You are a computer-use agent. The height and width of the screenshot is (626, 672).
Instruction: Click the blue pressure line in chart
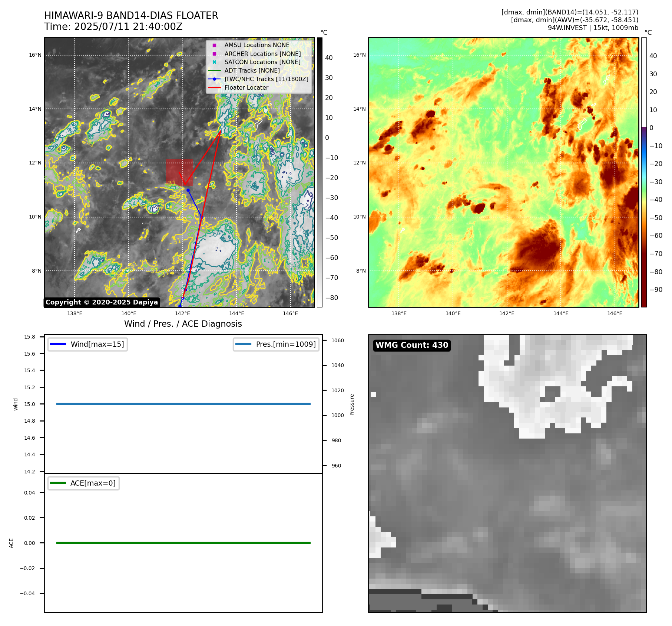[x=183, y=404]
